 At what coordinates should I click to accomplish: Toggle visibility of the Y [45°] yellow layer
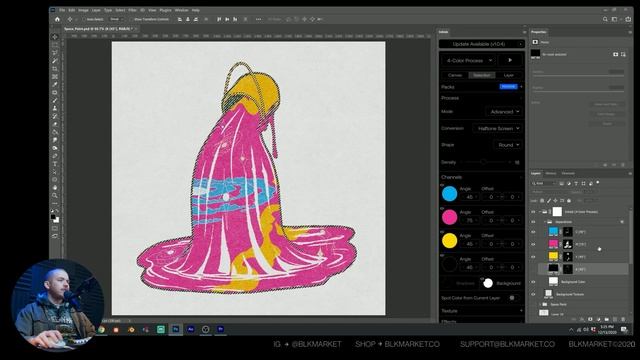(533, 257)
